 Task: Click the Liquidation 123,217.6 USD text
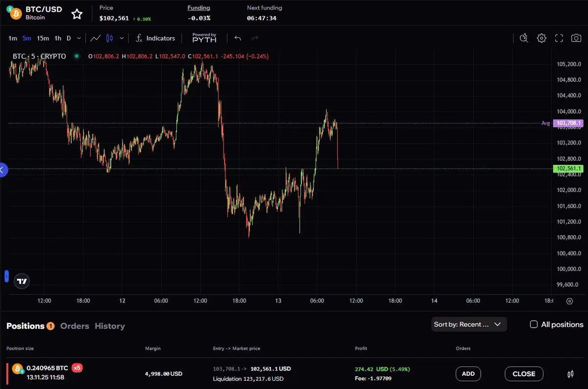248,379
